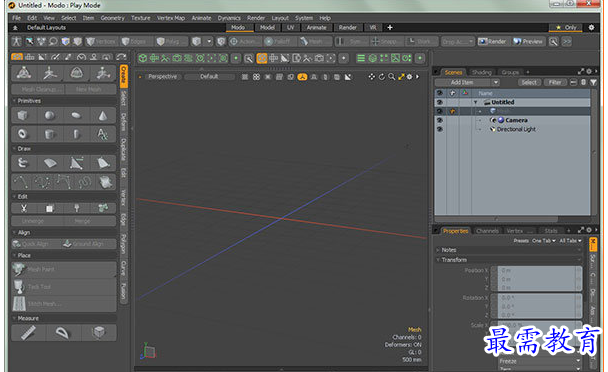This screenshot has width=608, height=372.
Task: Select the Protractor measure tool
Action: pyautogui.click(x=63, y=332)
